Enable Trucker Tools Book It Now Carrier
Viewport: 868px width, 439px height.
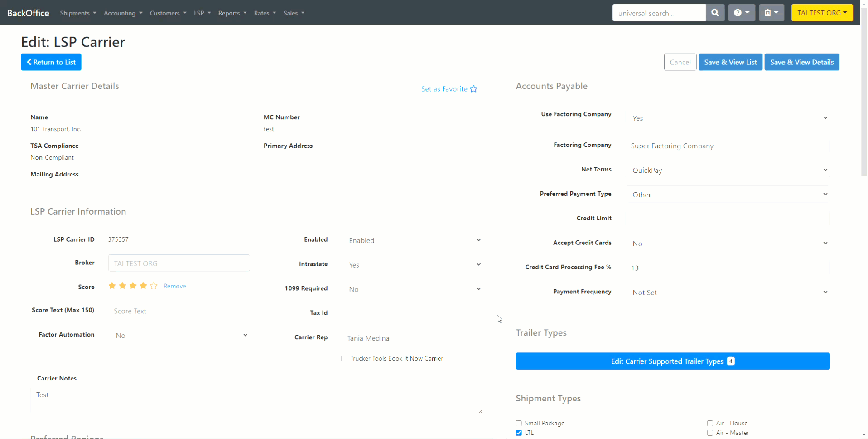pos(344,358)
